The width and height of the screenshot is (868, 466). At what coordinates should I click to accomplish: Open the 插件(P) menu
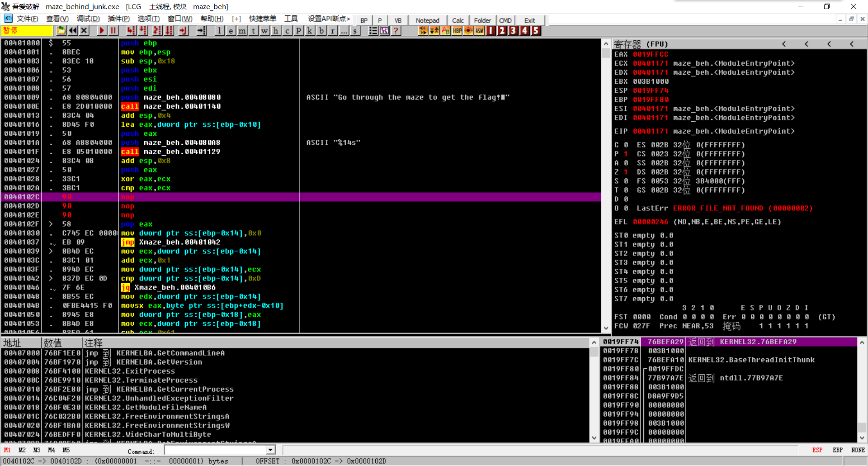pos(118,19)
